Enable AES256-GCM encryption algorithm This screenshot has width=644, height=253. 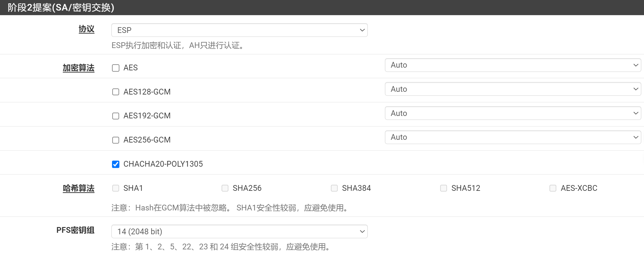[x=116, y=140]
